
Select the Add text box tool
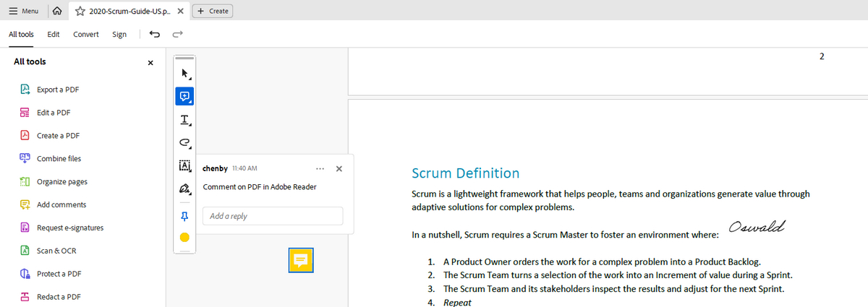point(184,165)
